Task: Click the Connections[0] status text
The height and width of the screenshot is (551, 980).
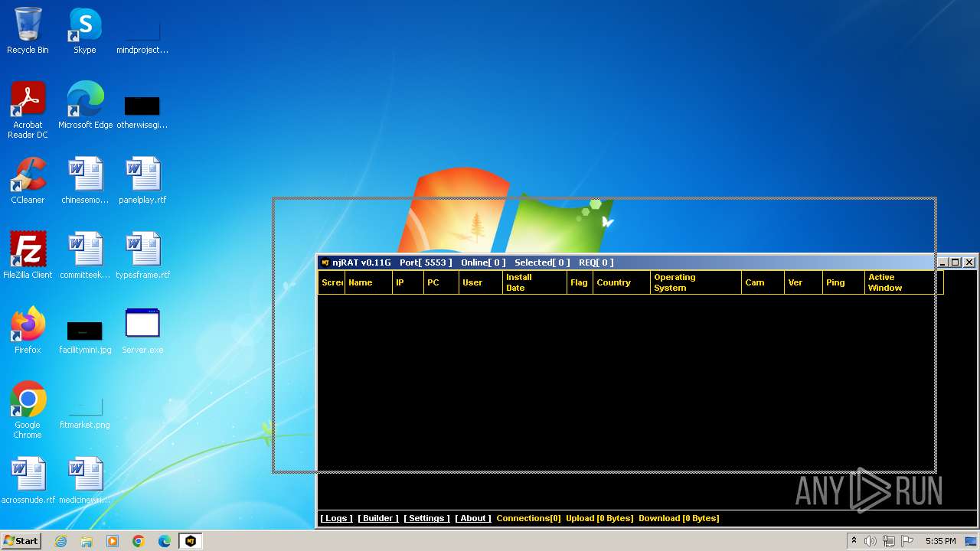Action: pos(528,518)
